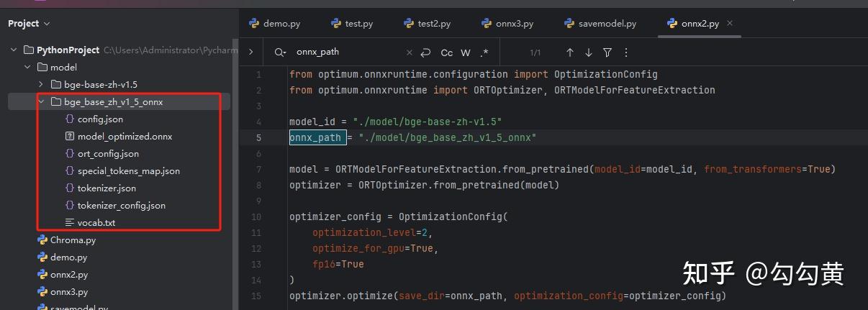Image resolution: width=868 pixels, height=310 pixels.
Task: Toggle Match Case in find bar
Action: 447,53
